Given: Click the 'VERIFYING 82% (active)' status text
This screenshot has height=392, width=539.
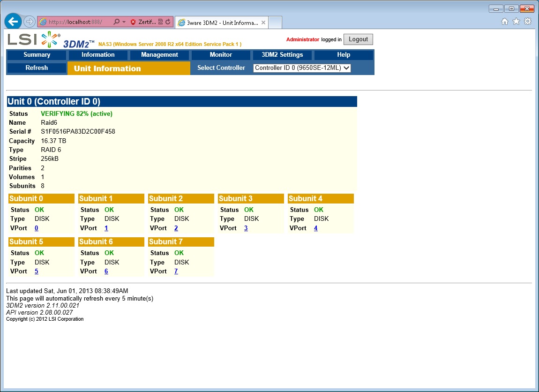Looking at the screenshot, I should (x=77, y=113).
